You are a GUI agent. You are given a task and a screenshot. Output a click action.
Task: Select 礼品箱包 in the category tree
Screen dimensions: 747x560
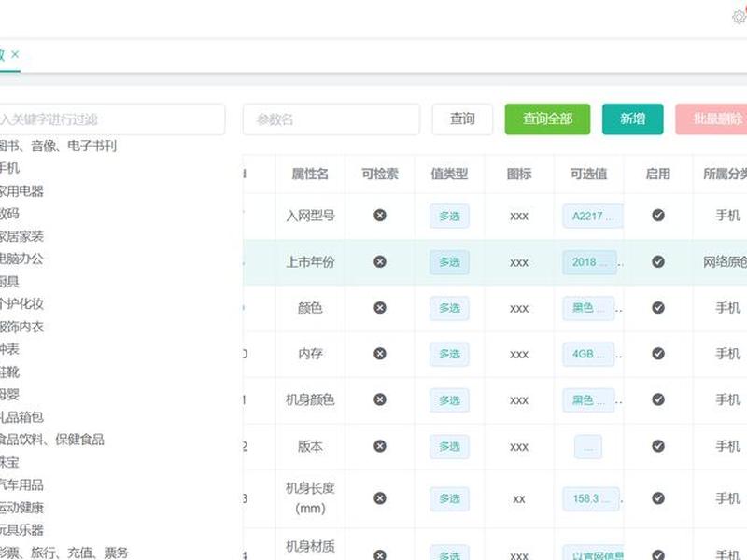click(21, 417)
